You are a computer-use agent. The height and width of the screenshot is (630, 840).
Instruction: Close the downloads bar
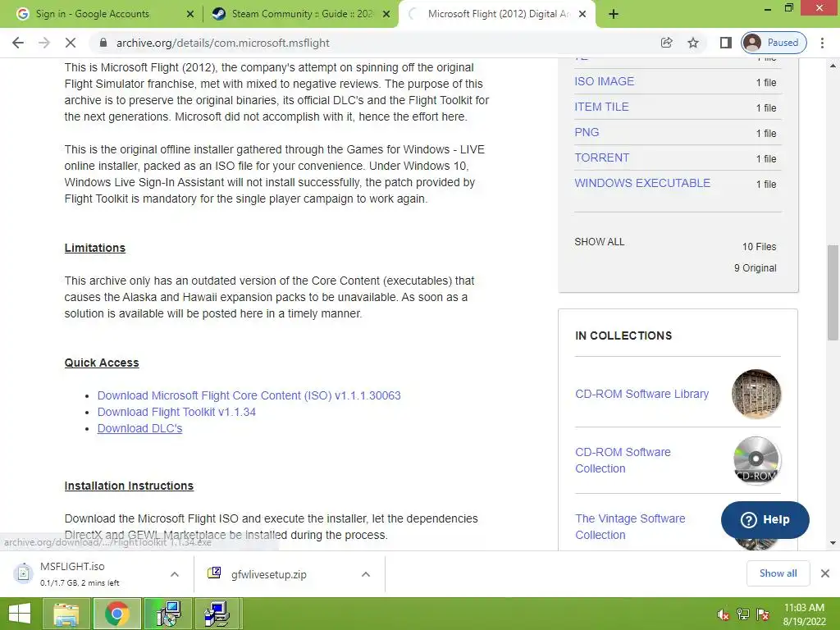[x=825, y=573]
